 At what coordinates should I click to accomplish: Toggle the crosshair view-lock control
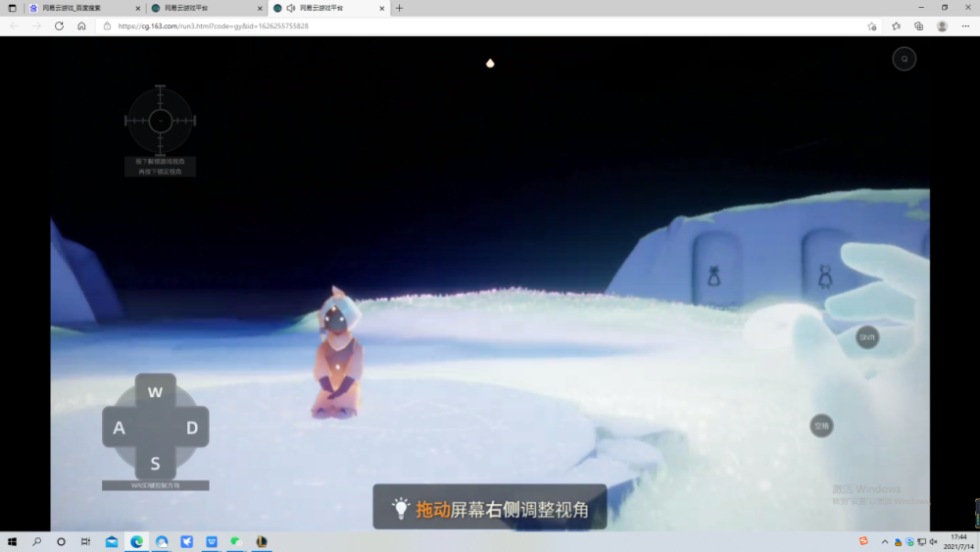pyautogui.click(x=160, y=121)
